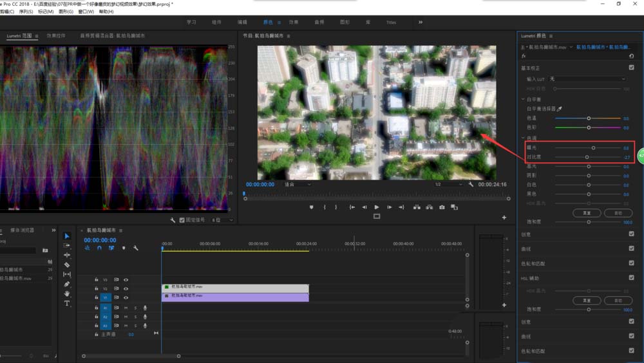Open the 适合 zoom level dropdown

pos(296,184)
